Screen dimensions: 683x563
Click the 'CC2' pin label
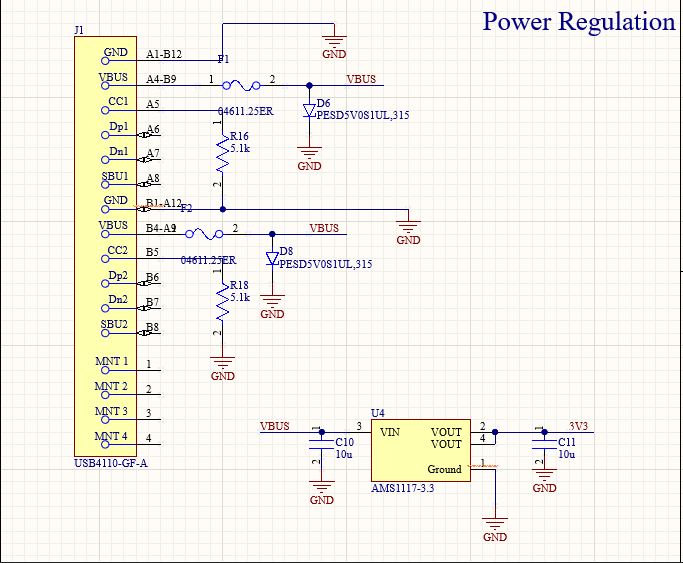(118, 250)
